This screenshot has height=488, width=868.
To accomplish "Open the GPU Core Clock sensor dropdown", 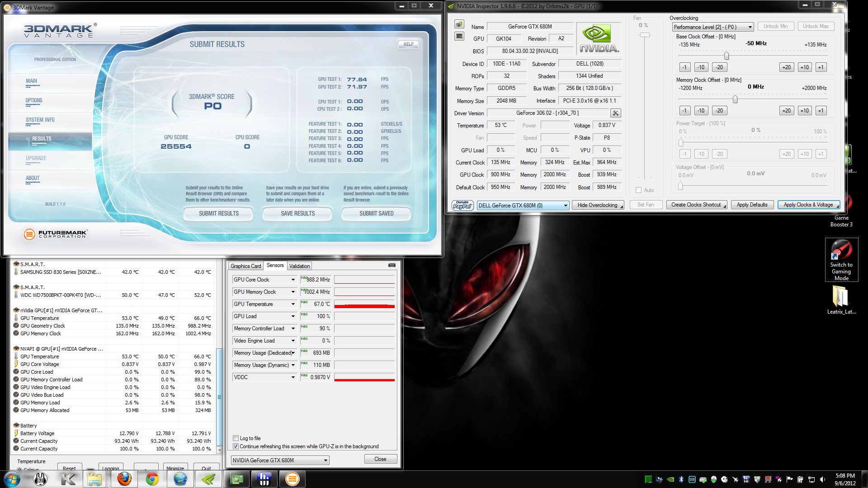I will pos(292,280).
